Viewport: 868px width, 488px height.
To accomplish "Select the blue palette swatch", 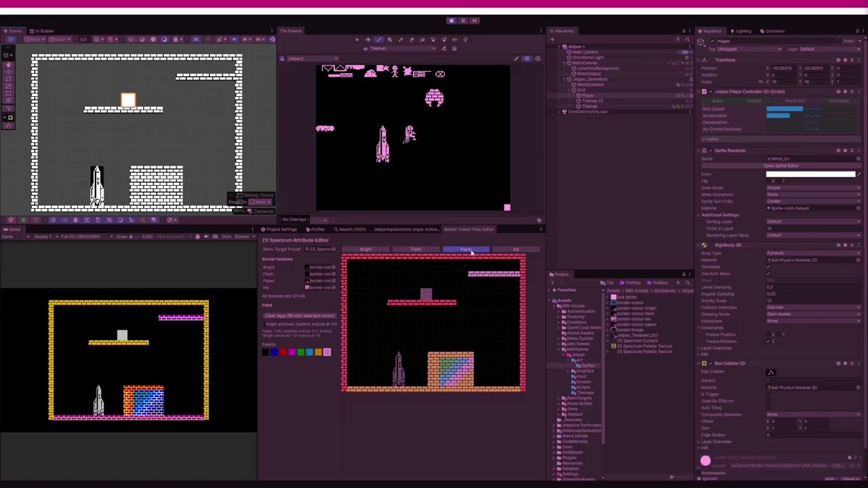I will click(274, 352).
